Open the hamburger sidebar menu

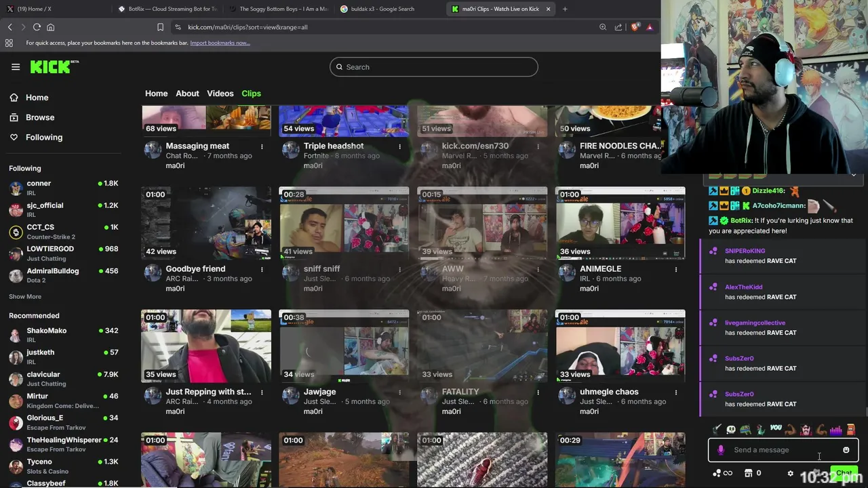(16, 66)
